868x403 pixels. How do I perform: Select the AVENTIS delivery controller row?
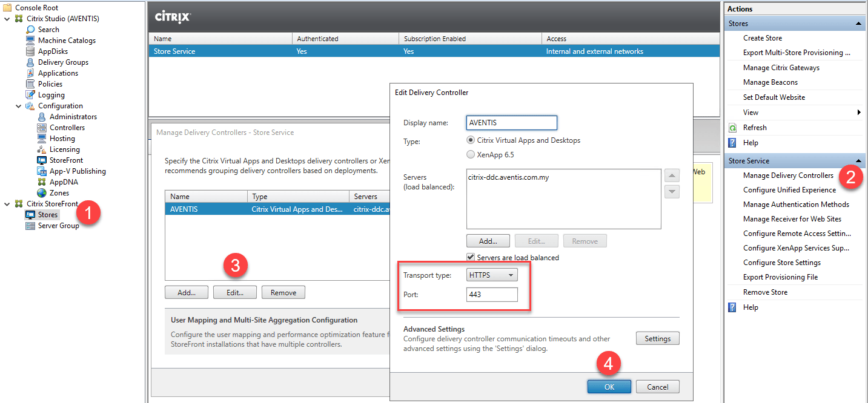pos(277,209)
